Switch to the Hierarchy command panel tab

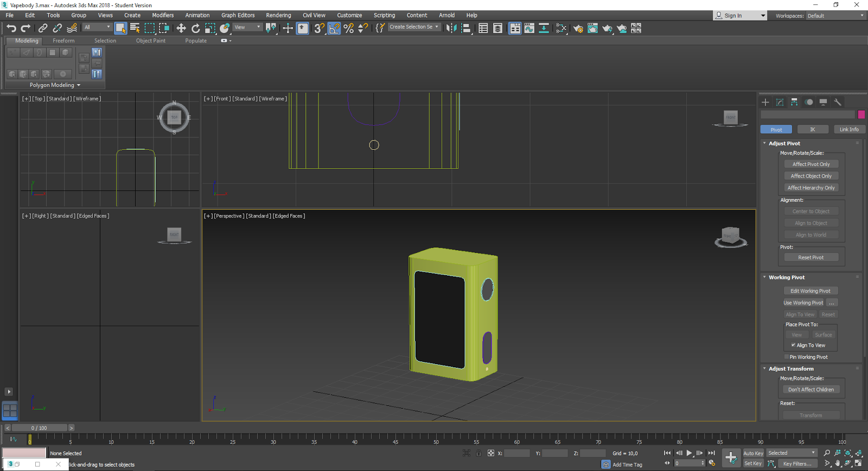794,102
